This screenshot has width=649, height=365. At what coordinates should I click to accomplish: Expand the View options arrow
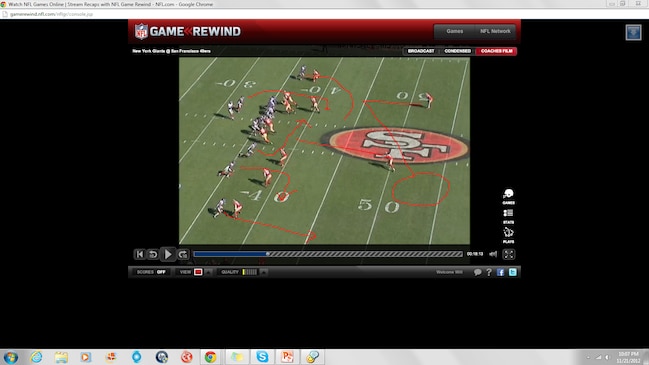pos(209,272)
